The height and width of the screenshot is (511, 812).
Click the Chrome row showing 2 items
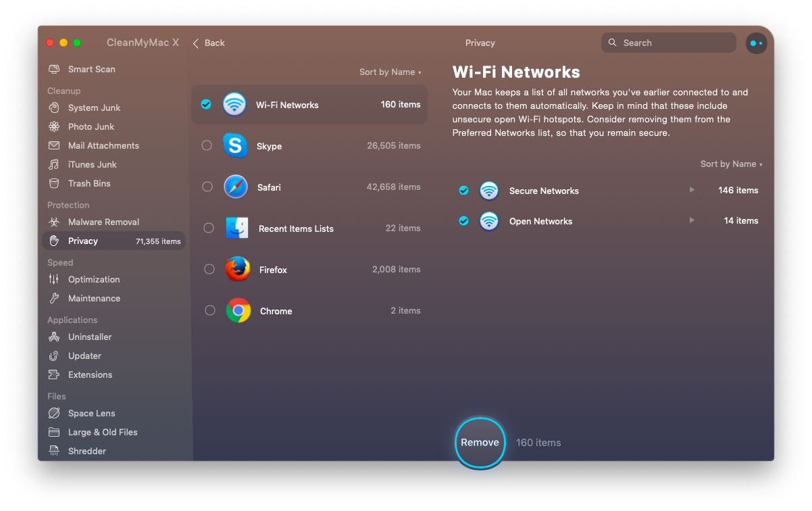pyautogui.click(x=309, y=310)
